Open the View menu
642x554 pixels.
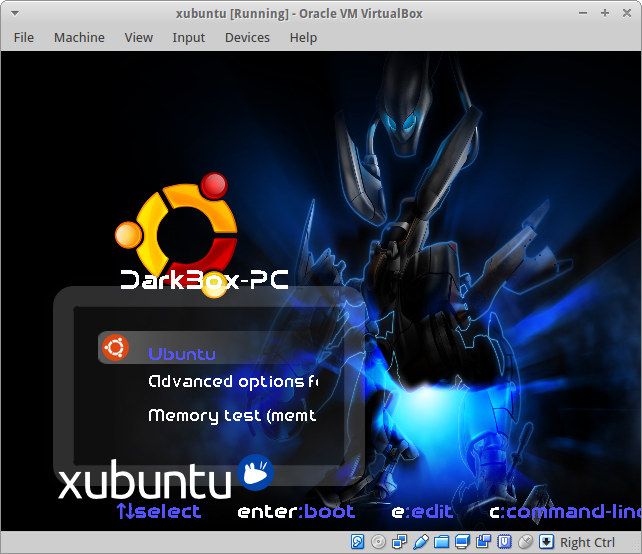139,38
